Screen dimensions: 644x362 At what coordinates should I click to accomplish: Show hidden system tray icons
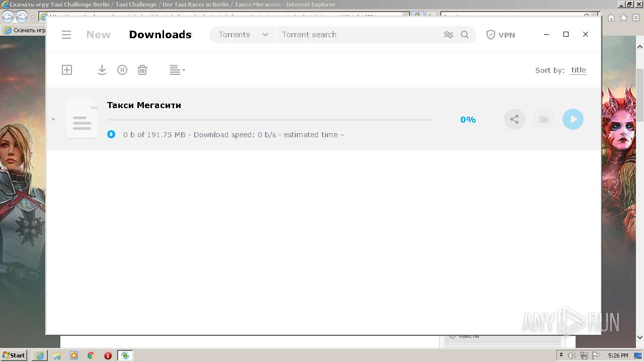pos(561,355)
